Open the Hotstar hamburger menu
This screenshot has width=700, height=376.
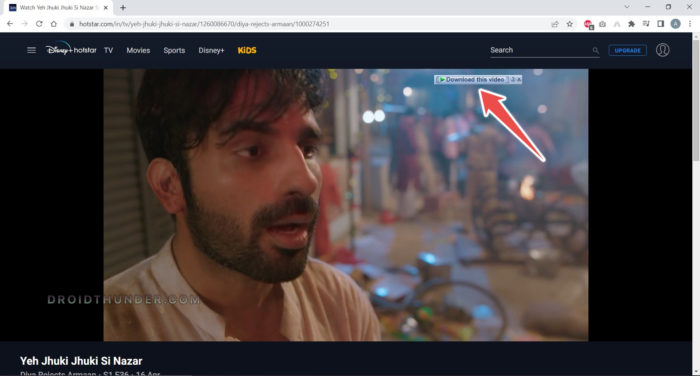[31, 50]
